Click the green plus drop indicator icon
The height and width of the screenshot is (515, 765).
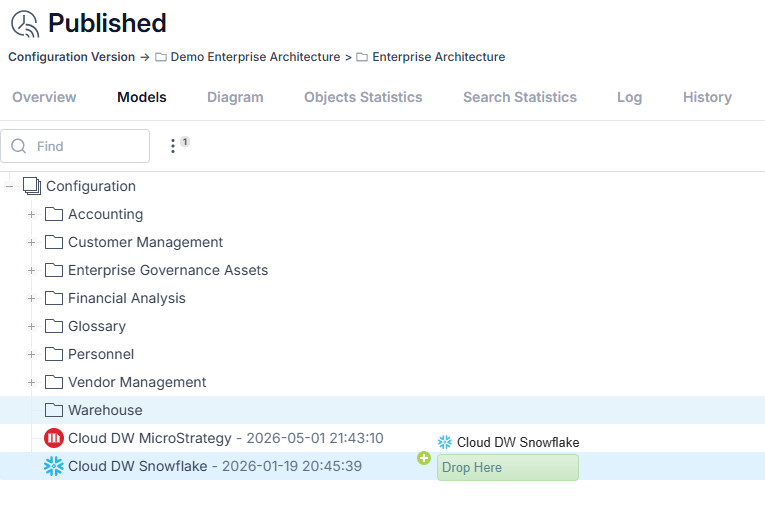pos(424,458)
